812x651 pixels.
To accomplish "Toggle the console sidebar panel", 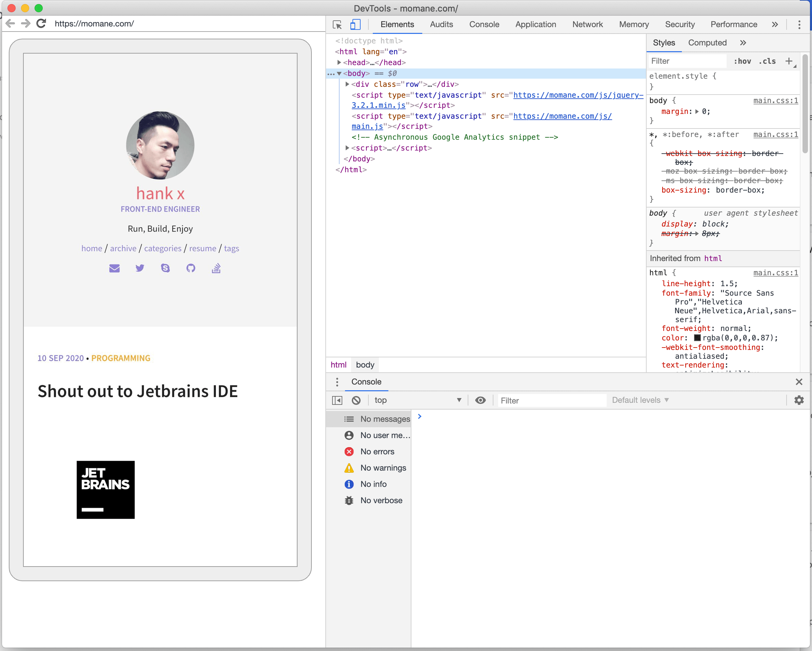I will point(337,400).
